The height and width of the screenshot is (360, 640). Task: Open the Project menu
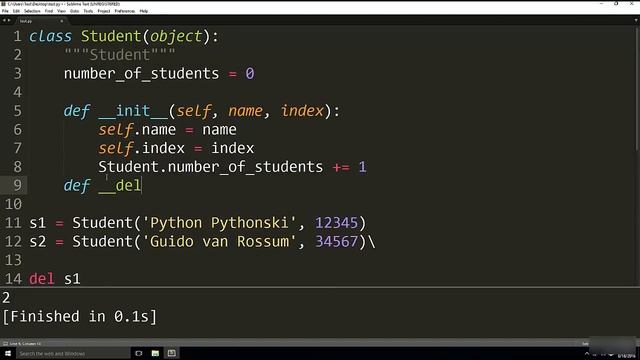click(104, 11)
